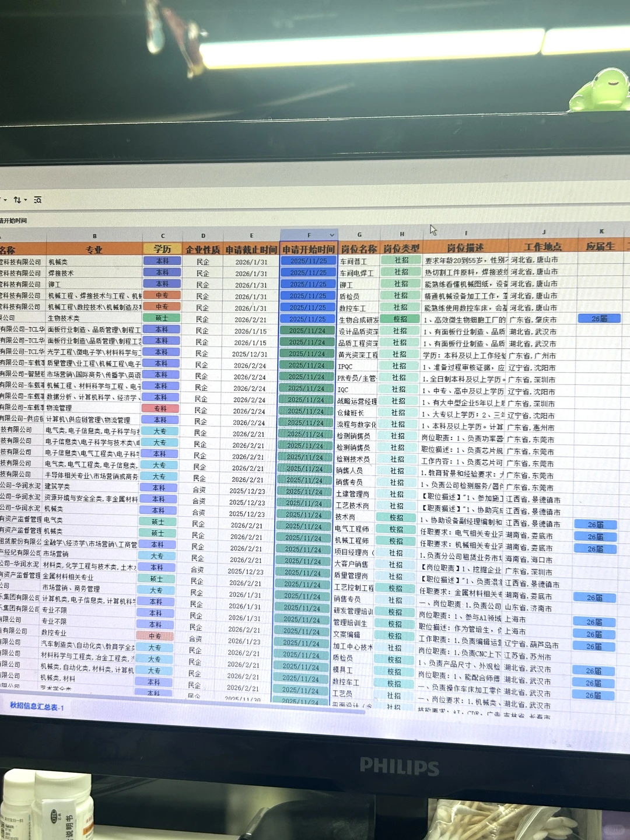
Task: Select column G header letter
Action: coord(359,234)
